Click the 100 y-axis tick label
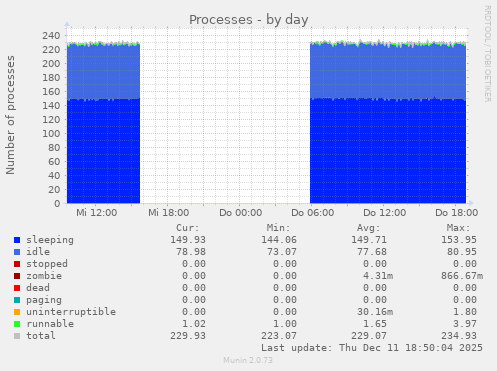 [x=51, y=134]
